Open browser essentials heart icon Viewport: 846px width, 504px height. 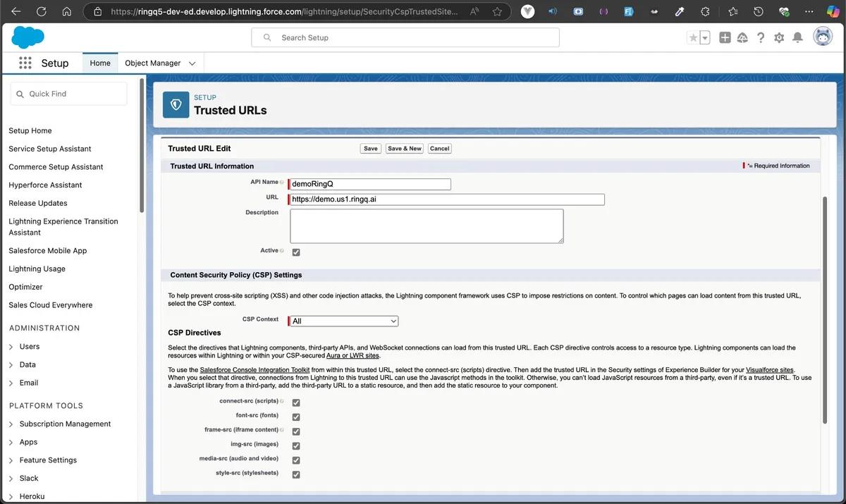(784, 11)
